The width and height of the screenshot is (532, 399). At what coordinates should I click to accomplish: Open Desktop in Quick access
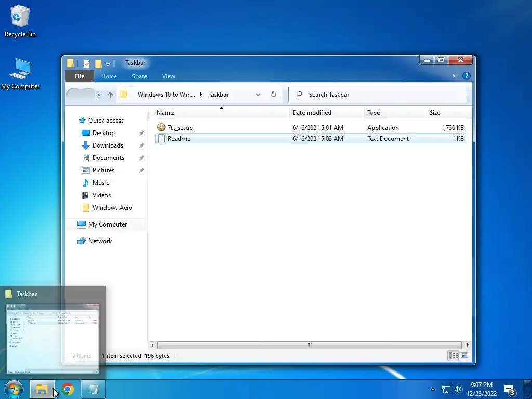click(x=103, y=133)
